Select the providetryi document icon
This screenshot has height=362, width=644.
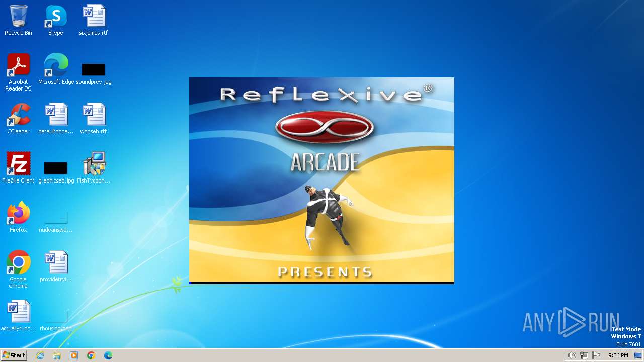[x=56, y=266]
